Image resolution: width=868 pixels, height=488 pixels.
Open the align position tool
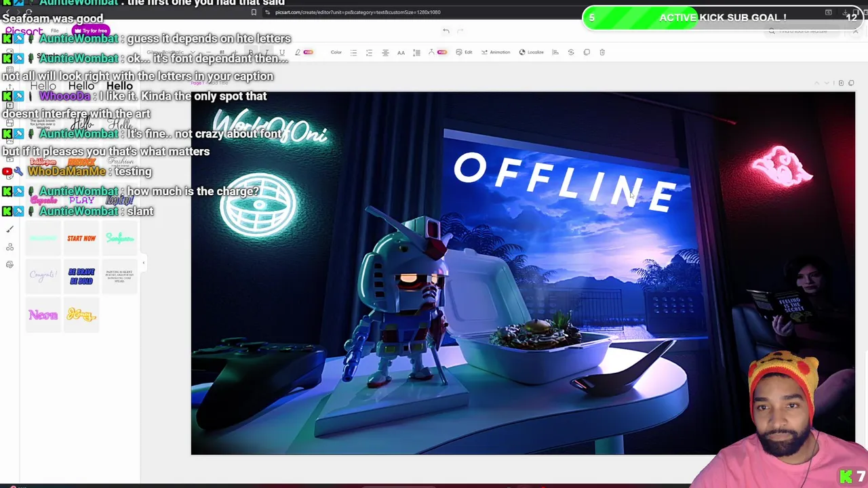[x=555, y=52]
